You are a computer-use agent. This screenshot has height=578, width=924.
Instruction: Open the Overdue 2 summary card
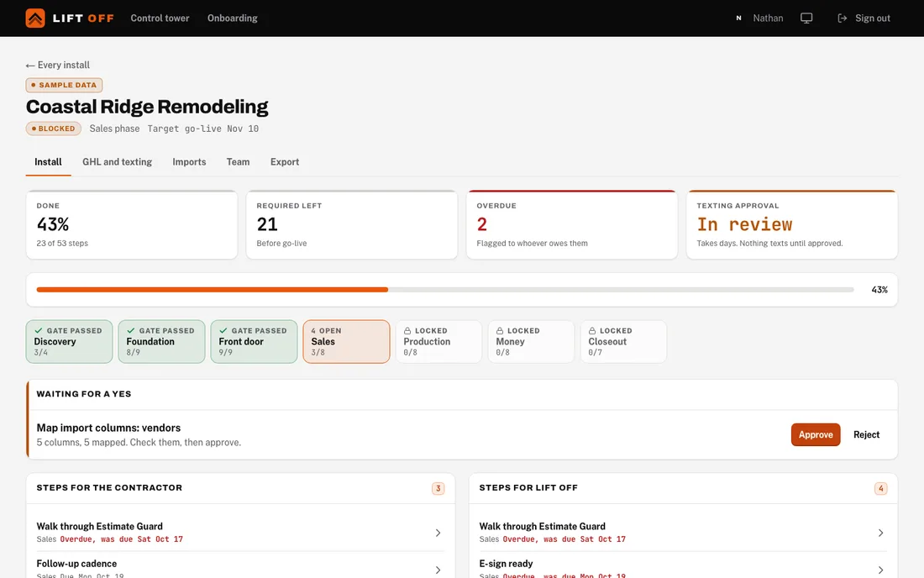click(571, 224)
